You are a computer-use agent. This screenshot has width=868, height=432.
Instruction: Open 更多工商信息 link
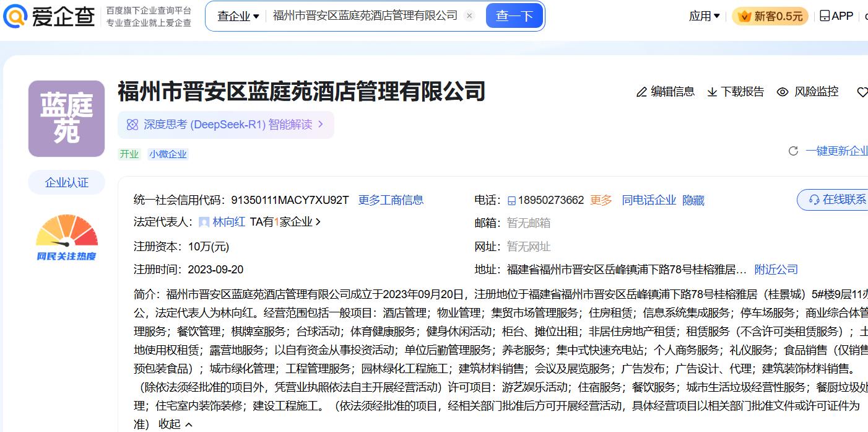click(x=391, y=200)
